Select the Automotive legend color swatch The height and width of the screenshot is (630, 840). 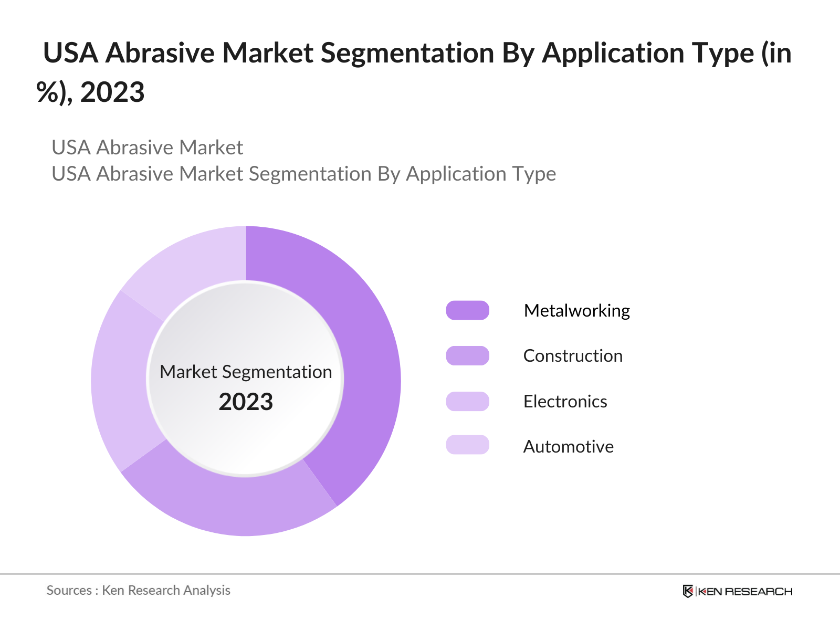pos(467,445)
